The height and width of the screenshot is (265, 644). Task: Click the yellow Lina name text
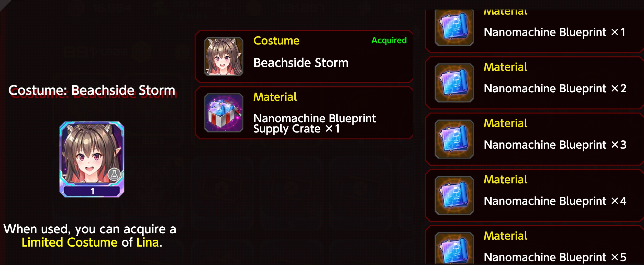coord(148,242)
